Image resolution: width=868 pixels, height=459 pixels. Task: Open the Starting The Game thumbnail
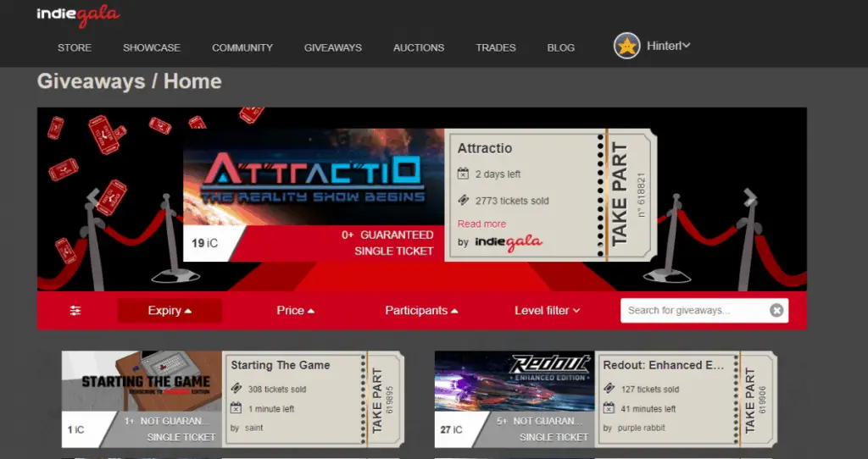[x=142, y=380]
